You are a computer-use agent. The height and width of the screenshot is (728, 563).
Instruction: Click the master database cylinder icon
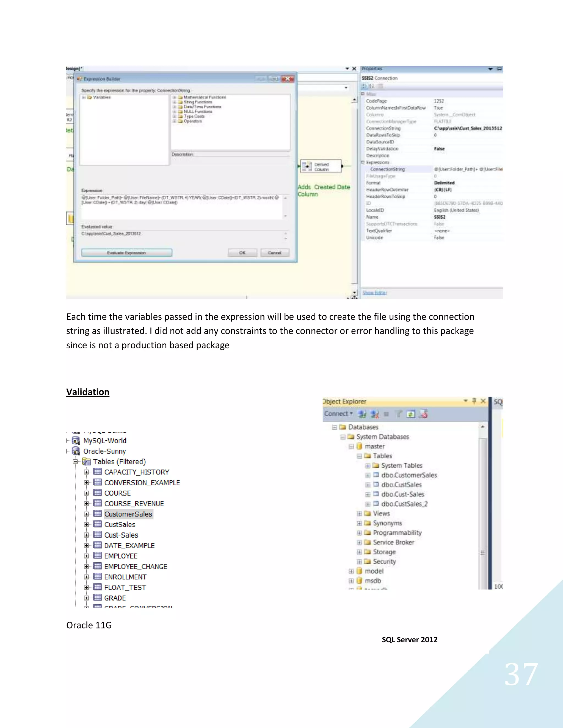coord(359,446)
